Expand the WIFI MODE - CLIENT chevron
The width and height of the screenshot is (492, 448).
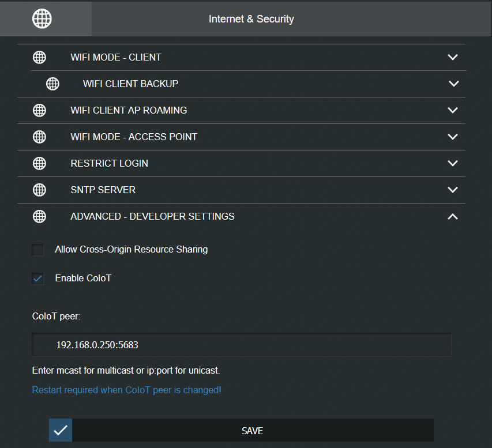(453, 57)
